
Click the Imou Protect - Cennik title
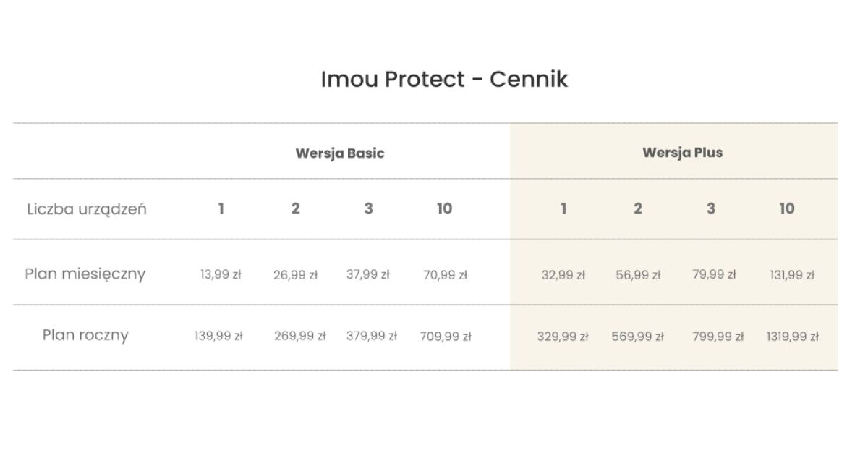[x=444, y=79]
